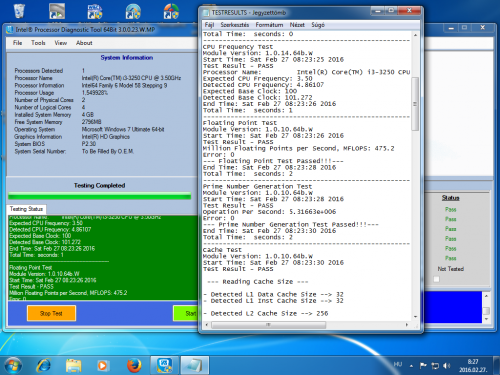500x375 pixels.
Task: Click the System BIOS value P2.30
Action: point(89,144)
